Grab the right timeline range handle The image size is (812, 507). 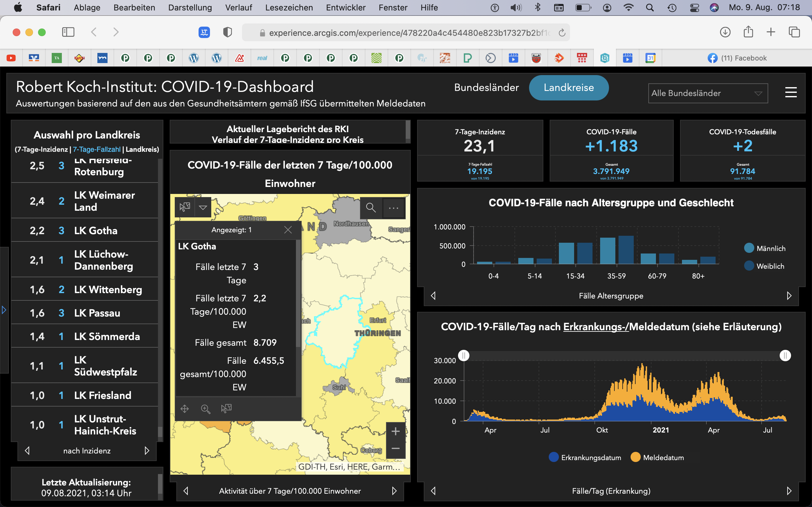785,356
